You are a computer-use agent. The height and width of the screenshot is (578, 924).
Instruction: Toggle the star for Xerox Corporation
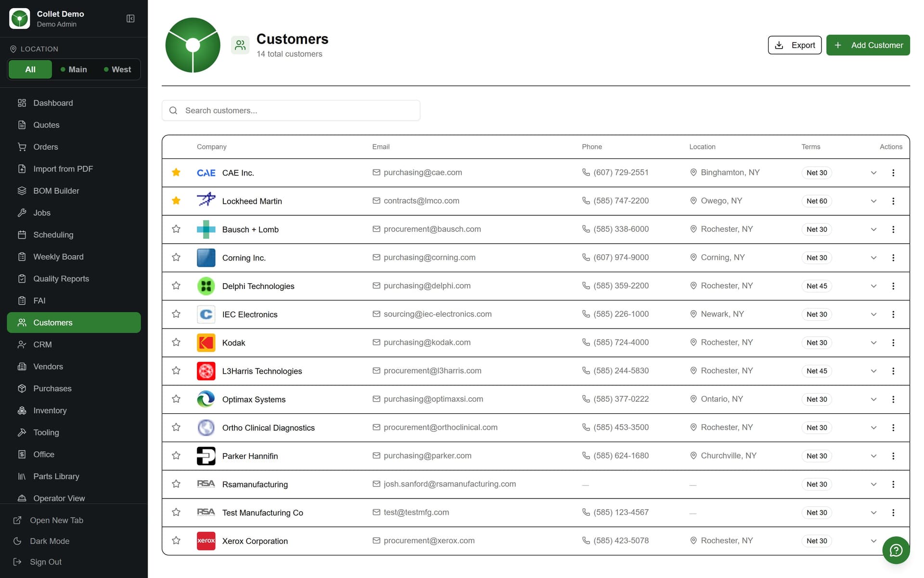coord(176,540)
